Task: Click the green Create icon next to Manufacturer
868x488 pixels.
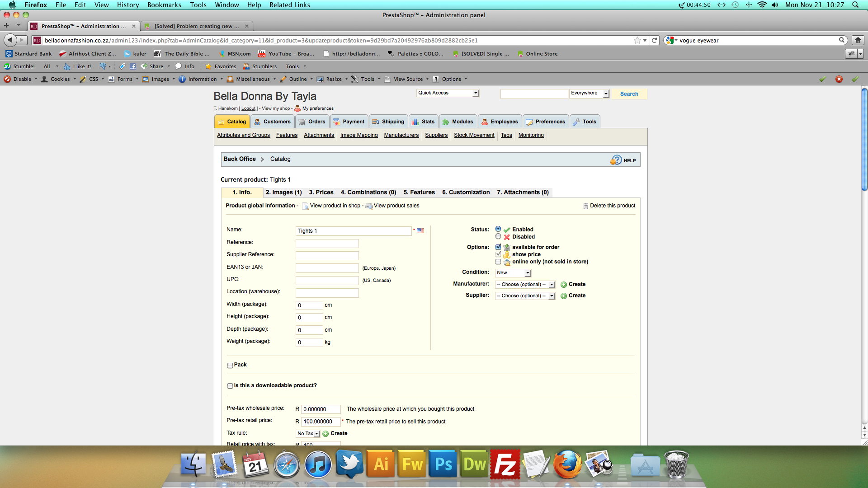Action: pos(564,285)
